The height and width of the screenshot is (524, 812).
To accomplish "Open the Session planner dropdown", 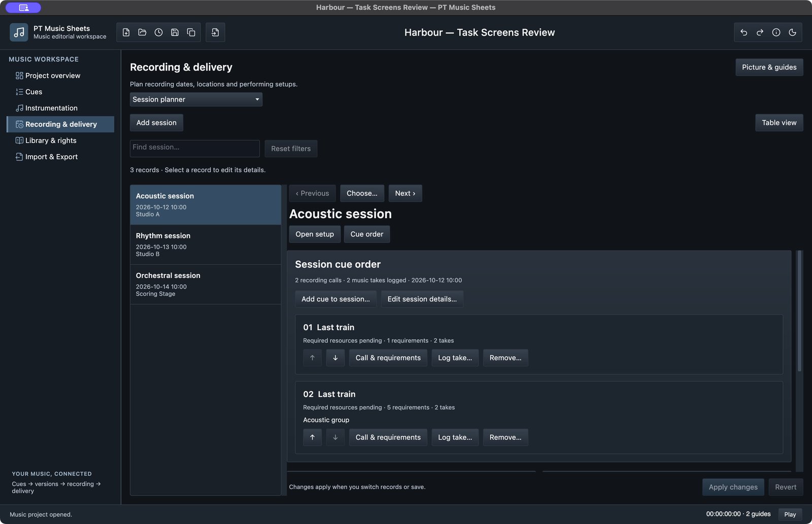I will (196, 99).
